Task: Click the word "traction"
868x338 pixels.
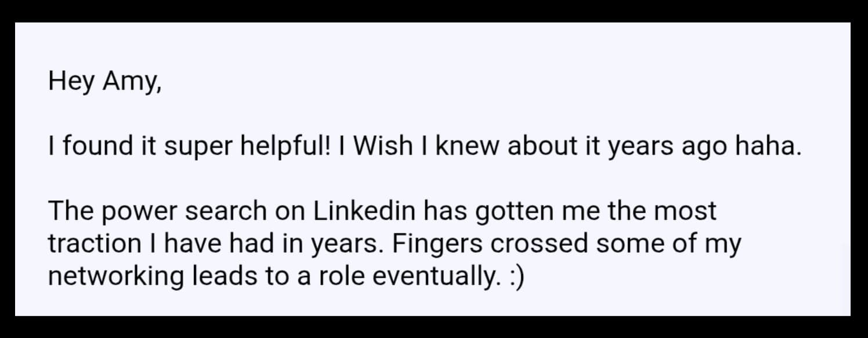Action: coord(94,243)
